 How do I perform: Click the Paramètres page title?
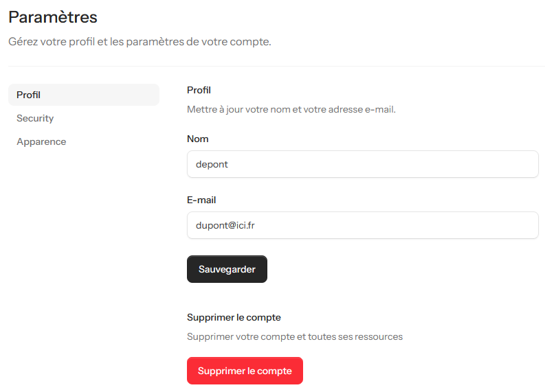click(x=53, y=17)
